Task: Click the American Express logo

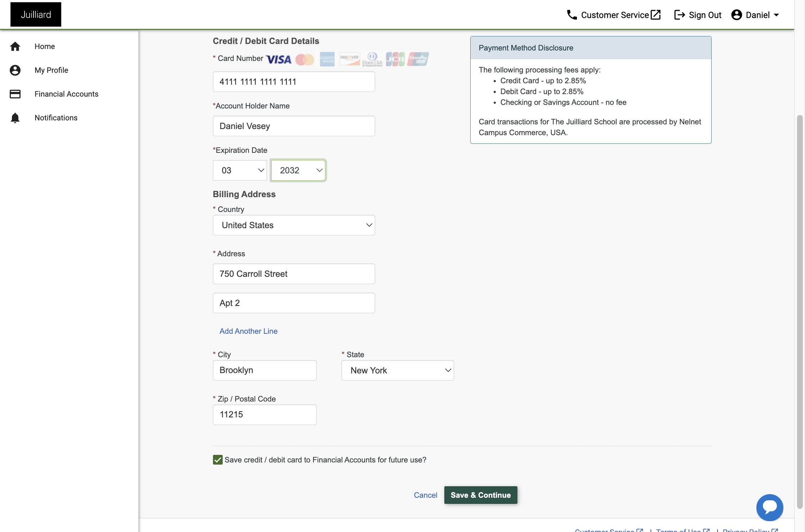Action: click(x=327, y=59)
